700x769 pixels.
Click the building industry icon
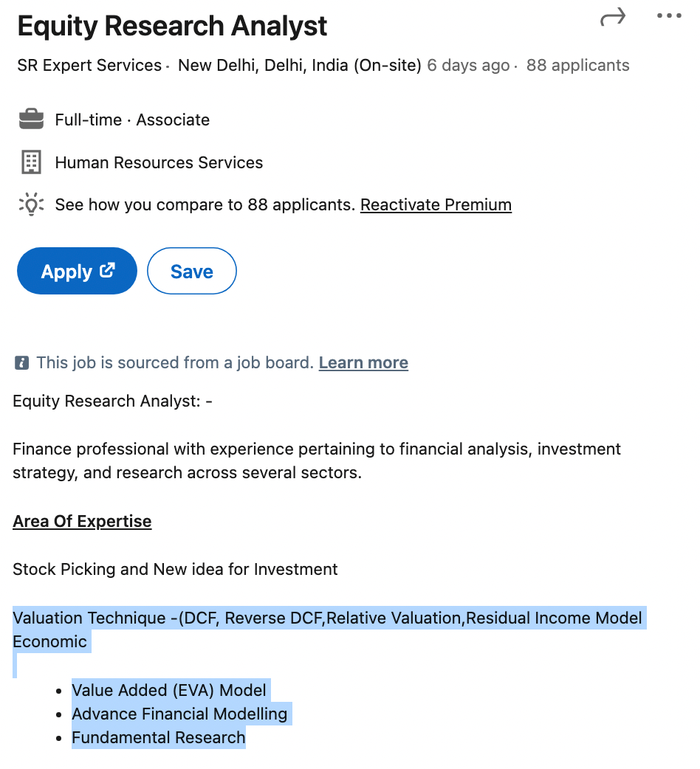click(31, 162)
